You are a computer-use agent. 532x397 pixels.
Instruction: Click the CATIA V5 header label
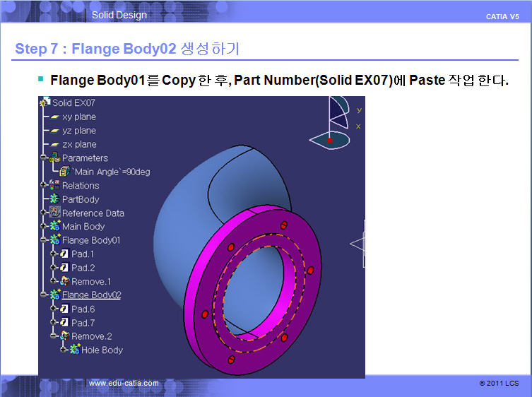pos(502,17)
